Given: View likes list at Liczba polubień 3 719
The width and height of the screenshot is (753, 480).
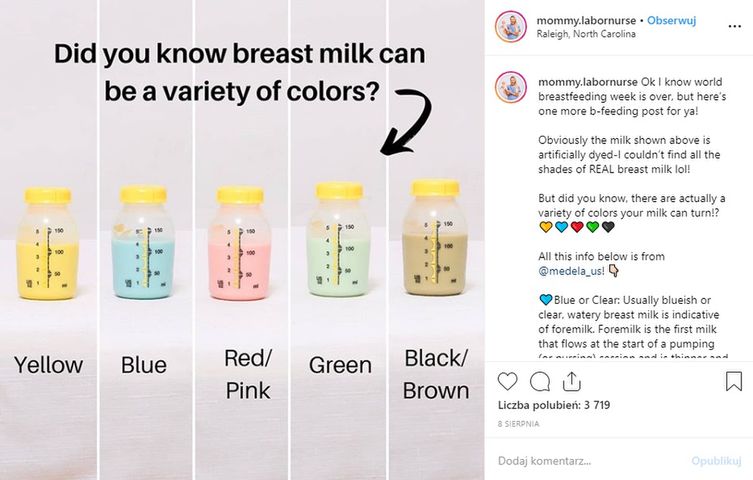Looking at the screenshot, I should [x=554, y=405].
